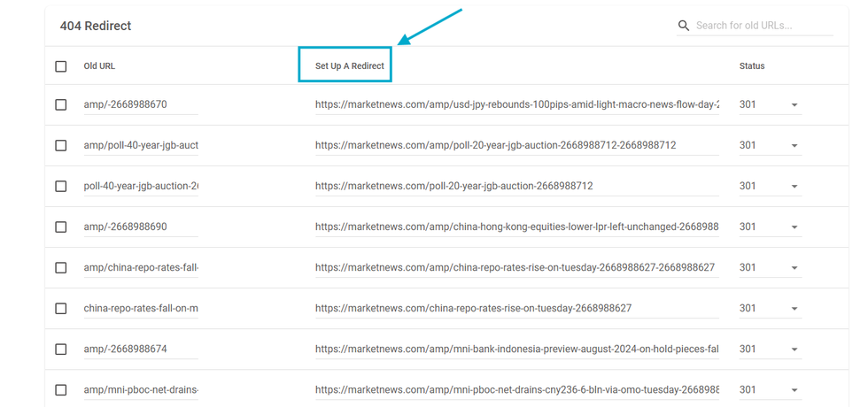Open status dropdown for amp/-2668988670 row
Viewport: 868px width, 407px height.
coord(794,105)
